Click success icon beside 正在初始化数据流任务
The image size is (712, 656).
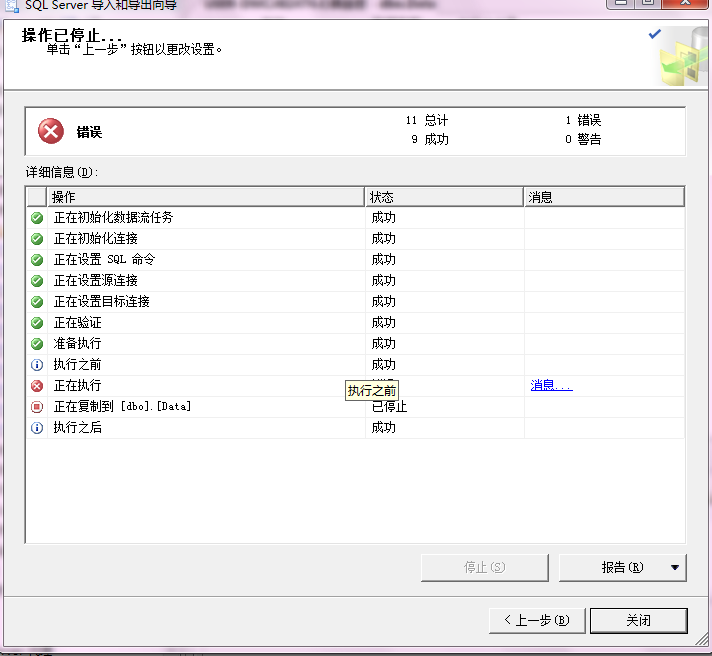37,218
